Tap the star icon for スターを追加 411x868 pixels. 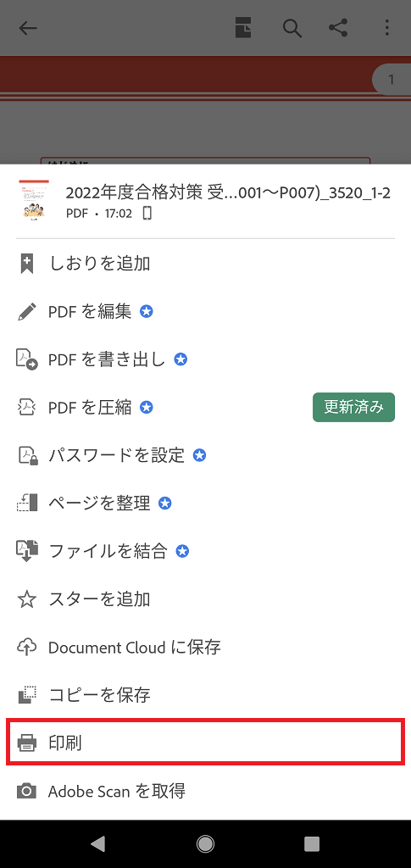(26, 599)
